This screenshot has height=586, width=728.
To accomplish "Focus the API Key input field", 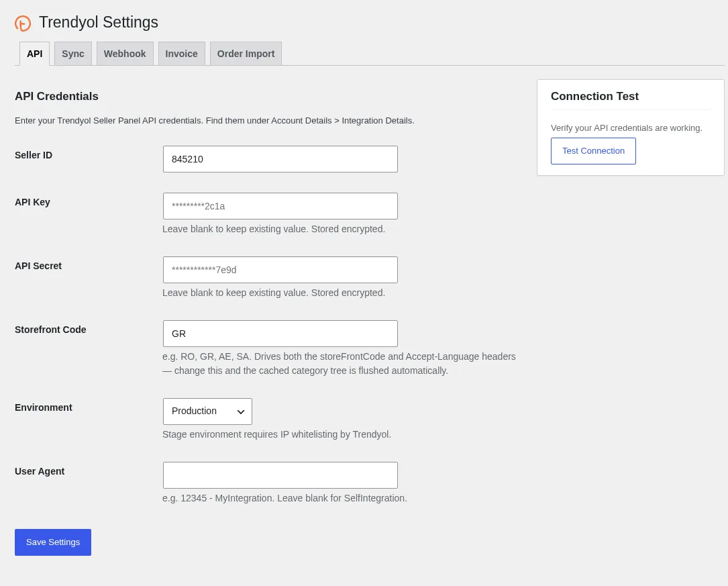I will tap(280, 206).
